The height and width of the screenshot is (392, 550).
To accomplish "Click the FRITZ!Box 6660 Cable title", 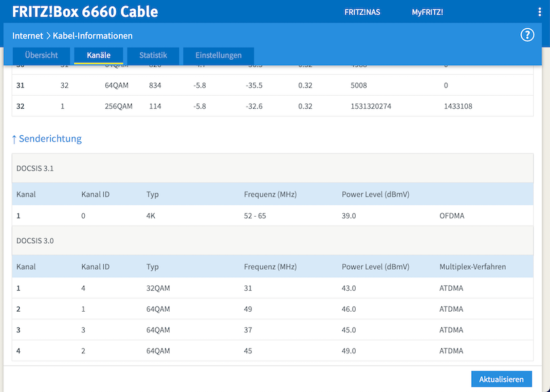I will click(x=85, y=12).
